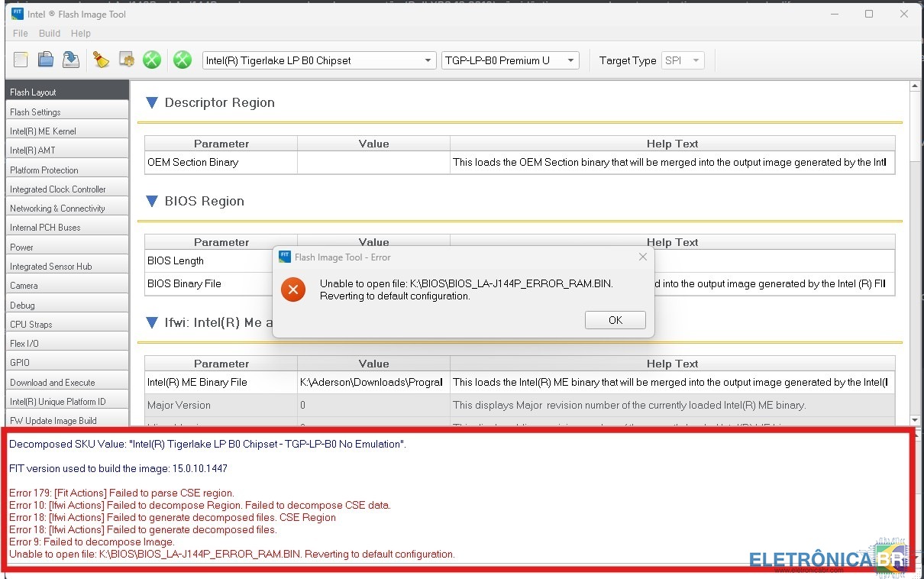
Task: Collapse the Ifwi Intel(R) Me section
Action: pos(152,323)
